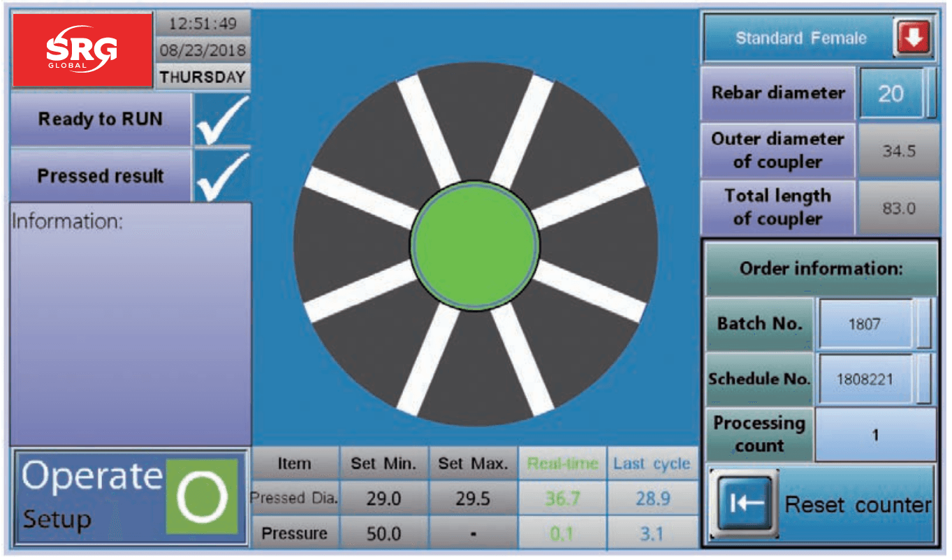Click Total length value 83.0

899,208
